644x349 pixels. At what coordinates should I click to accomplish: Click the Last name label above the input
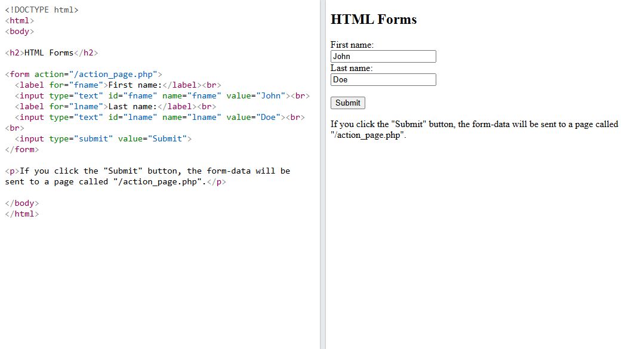(x=351, y=68)
